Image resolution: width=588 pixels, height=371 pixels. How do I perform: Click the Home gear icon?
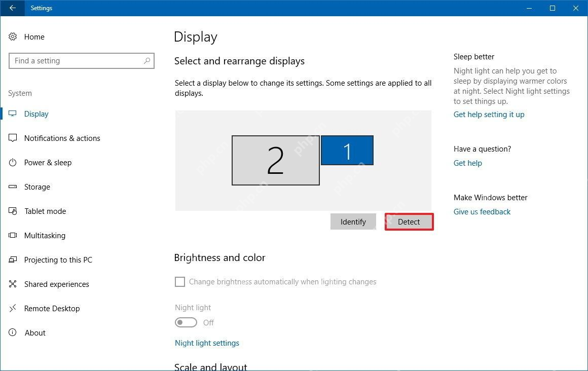click(13, 36)
